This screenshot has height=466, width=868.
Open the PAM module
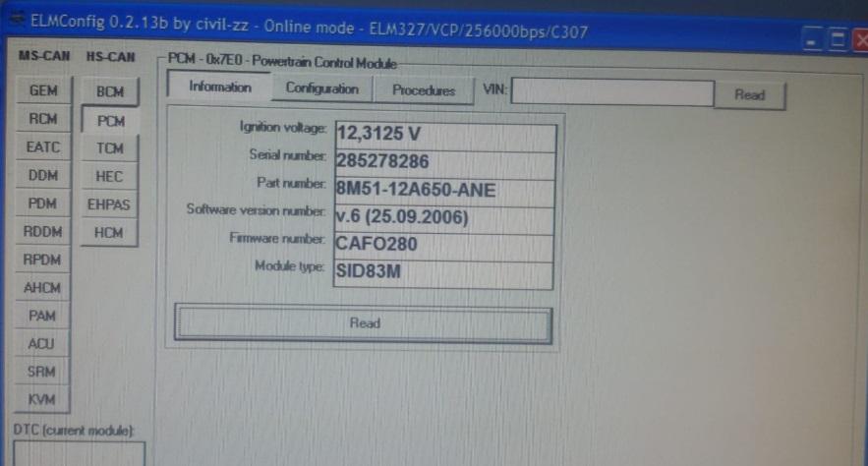point(42,316)
